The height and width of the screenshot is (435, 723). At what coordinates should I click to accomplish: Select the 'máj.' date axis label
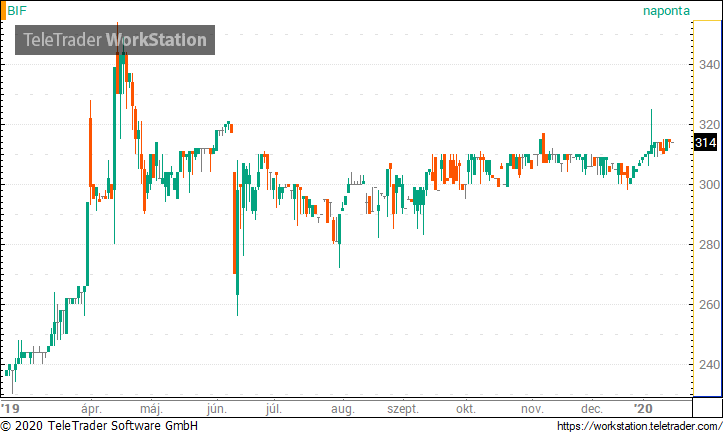151,409
